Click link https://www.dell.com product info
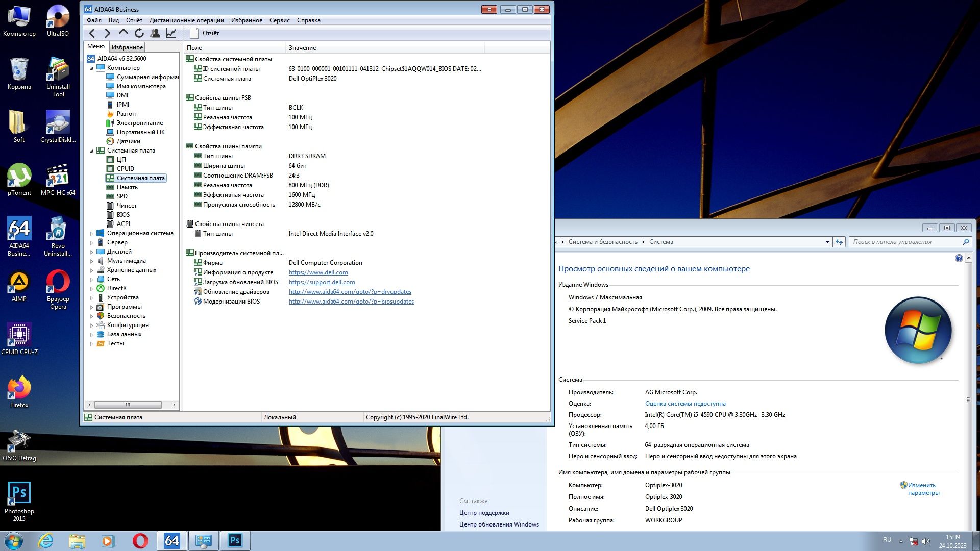The height and width of the screenshot is (551, 980). tap(317, 272)
